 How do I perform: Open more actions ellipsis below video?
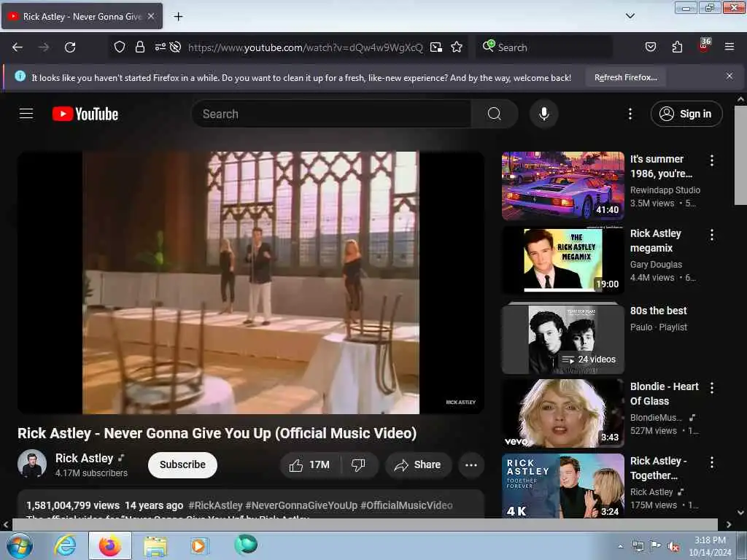pyautogui.click(x=471, y=464)
